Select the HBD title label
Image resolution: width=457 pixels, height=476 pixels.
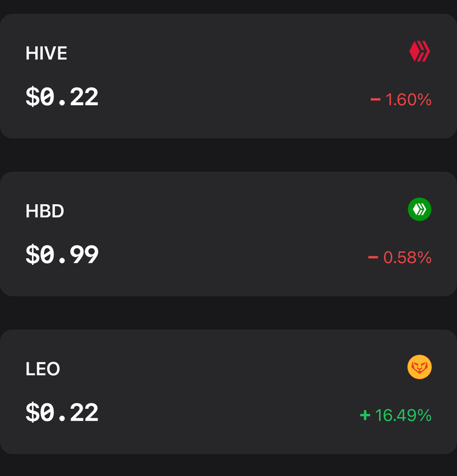(45, 211)
